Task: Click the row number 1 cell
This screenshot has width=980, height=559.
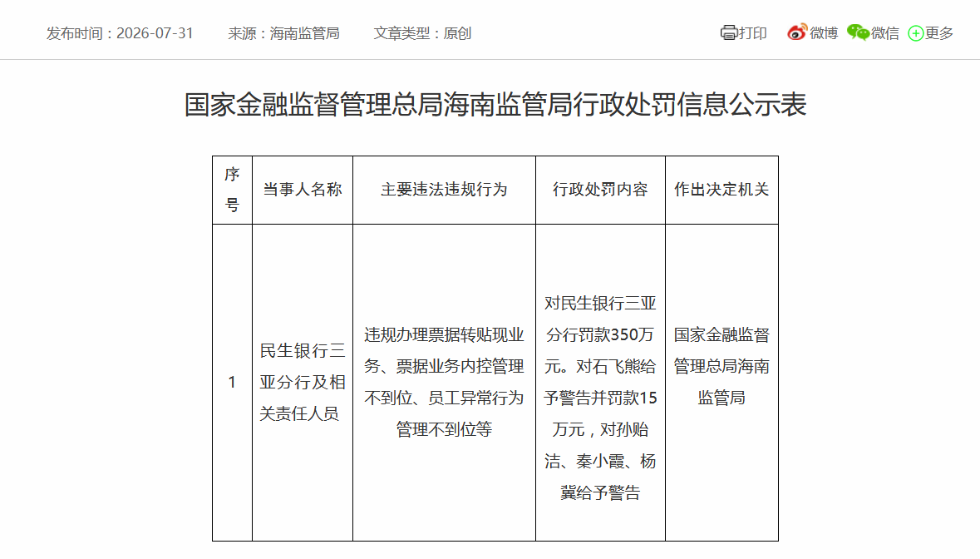Action: (x=233, y=382)
